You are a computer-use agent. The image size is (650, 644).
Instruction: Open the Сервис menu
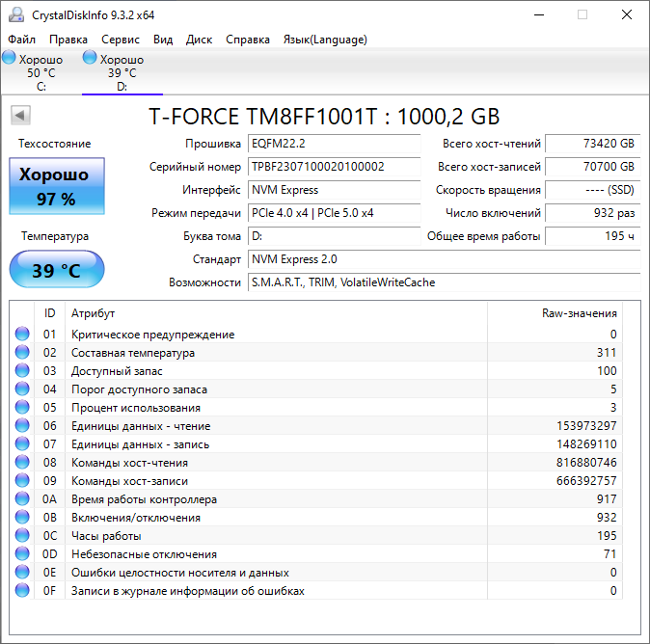click(x=121, y=40)
